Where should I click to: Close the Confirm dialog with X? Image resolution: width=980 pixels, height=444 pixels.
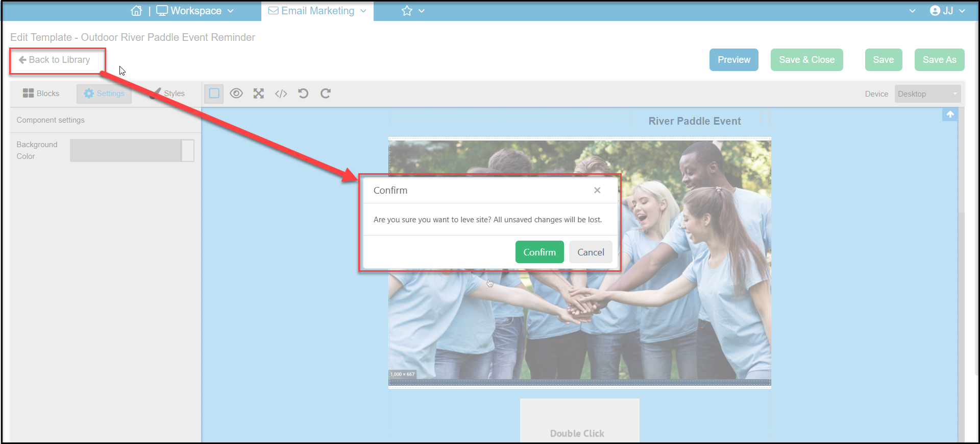(x=597, y=190)
